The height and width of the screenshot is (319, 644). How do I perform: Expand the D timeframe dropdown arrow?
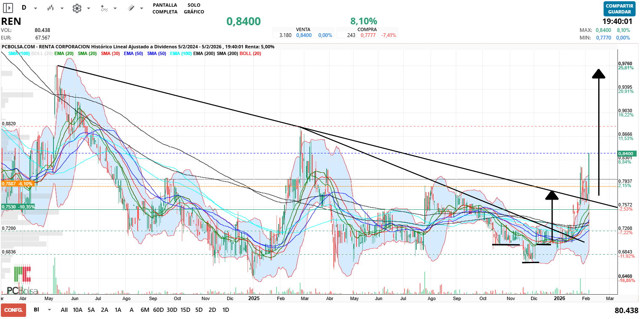pyautogui.click(x=36, y=8)
